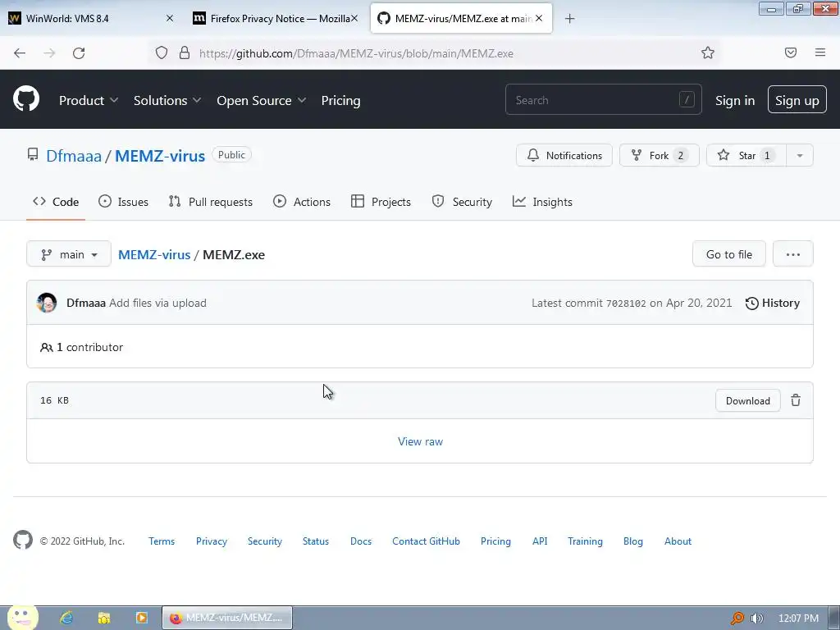Open the three-dots file options menu
840x630 pixels.
pyautogui.click(x=793, y=254)
